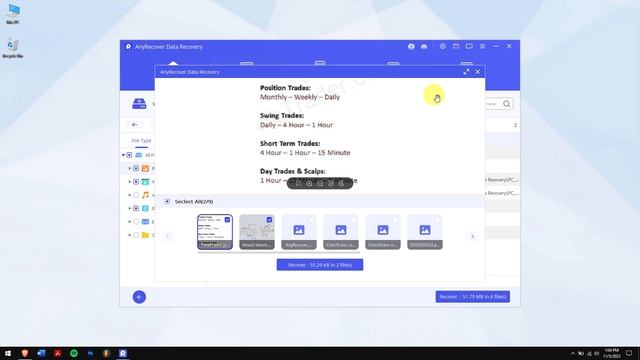This screenshot has height=360, width=640.
Task: Switch to the File Type tab
Action: point(141,140)
